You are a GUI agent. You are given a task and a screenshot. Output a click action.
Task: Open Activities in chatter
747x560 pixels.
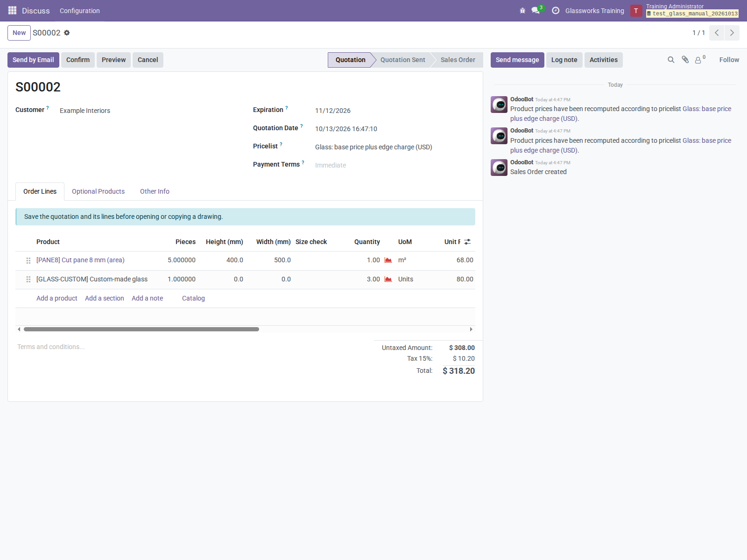click(x=604, y=60)
